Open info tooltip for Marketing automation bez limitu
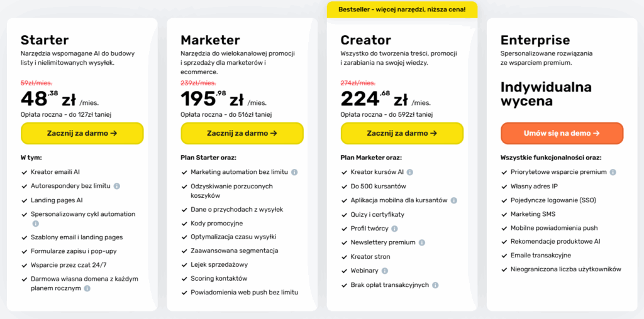This screenshot has width=644, height=319. point(294,171)
